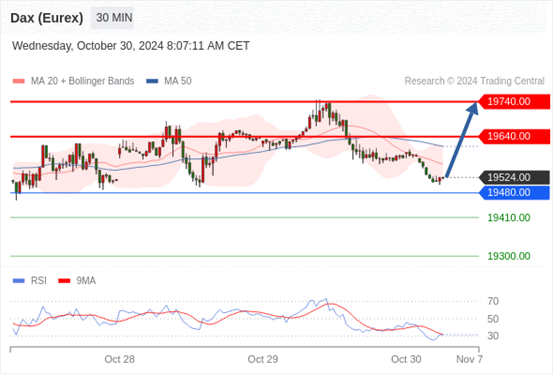The height and width of the screenshot is (375, 553).
Task: Click the 30 MIN timeframe badge
Action: (112, 18)
